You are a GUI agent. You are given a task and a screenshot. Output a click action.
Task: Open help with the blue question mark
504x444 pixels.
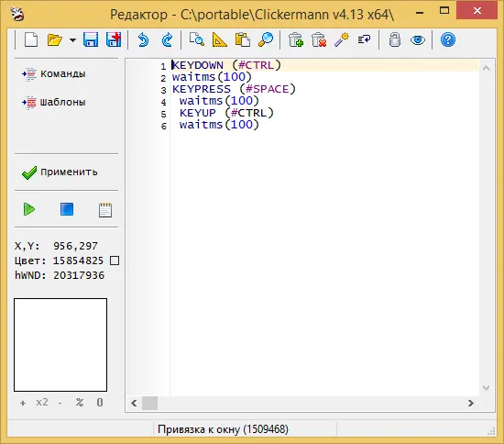coord(448,39)
